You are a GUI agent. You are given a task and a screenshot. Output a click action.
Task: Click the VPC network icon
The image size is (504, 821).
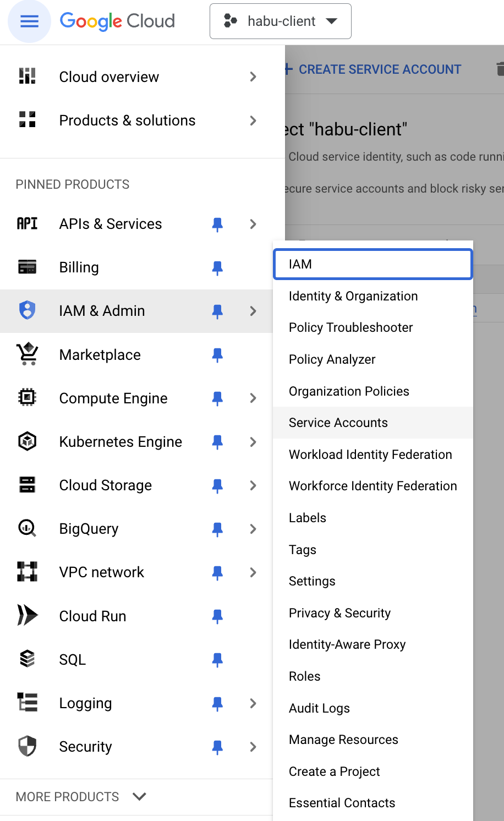tap(27, 572)
